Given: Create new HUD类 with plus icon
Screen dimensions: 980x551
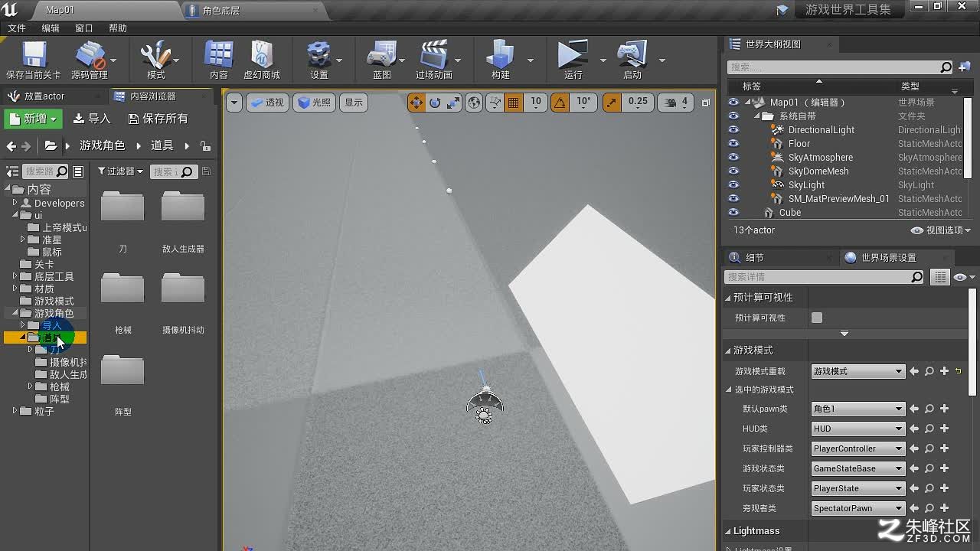Looking at the screenshot, I should (944, 429).
